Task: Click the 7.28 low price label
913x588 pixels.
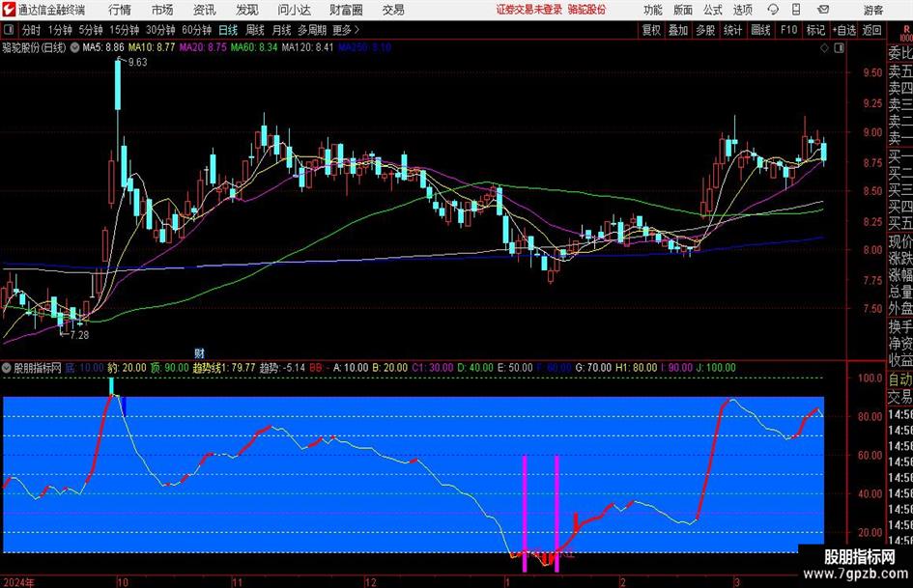Action: point(79,335)
